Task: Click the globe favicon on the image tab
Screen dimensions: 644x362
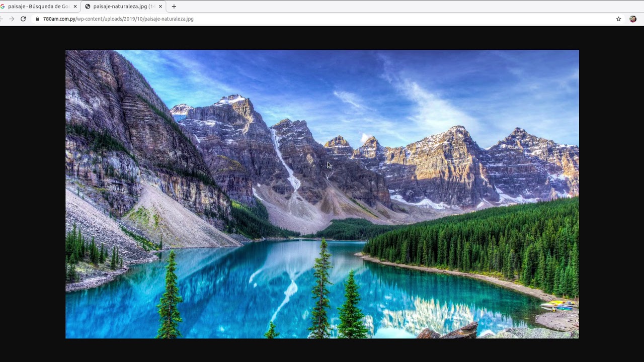Action: coord(88,7)
